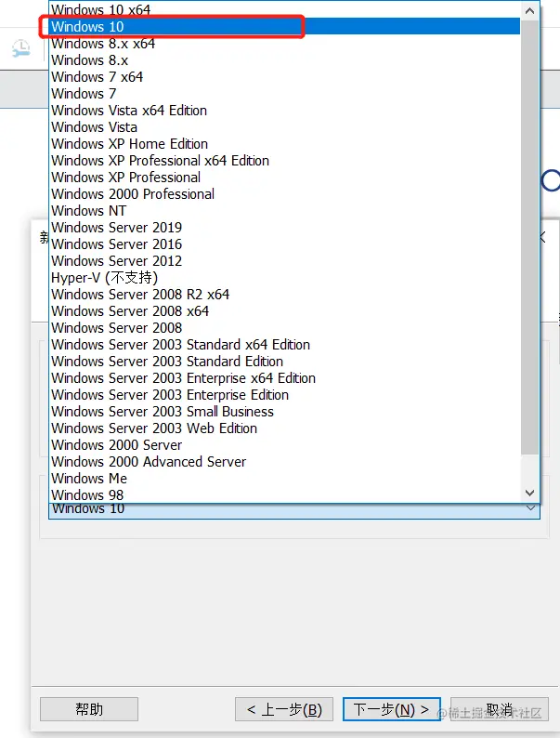Pick Windows 2000 Advanced Server

284,461
